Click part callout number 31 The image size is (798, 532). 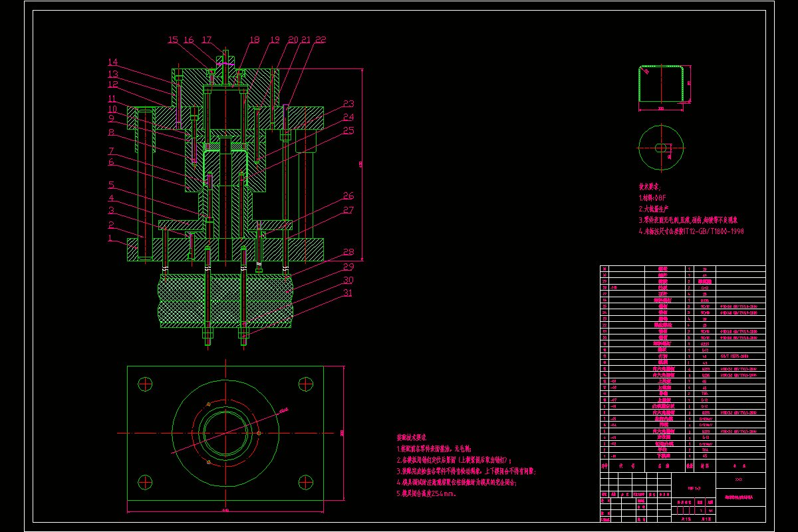point(348,293)
